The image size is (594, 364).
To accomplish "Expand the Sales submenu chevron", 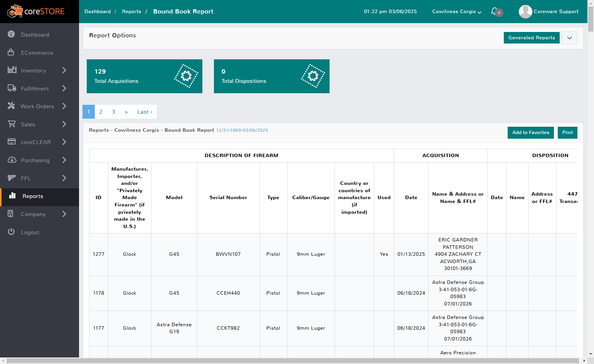I will (x=64, y=124).
